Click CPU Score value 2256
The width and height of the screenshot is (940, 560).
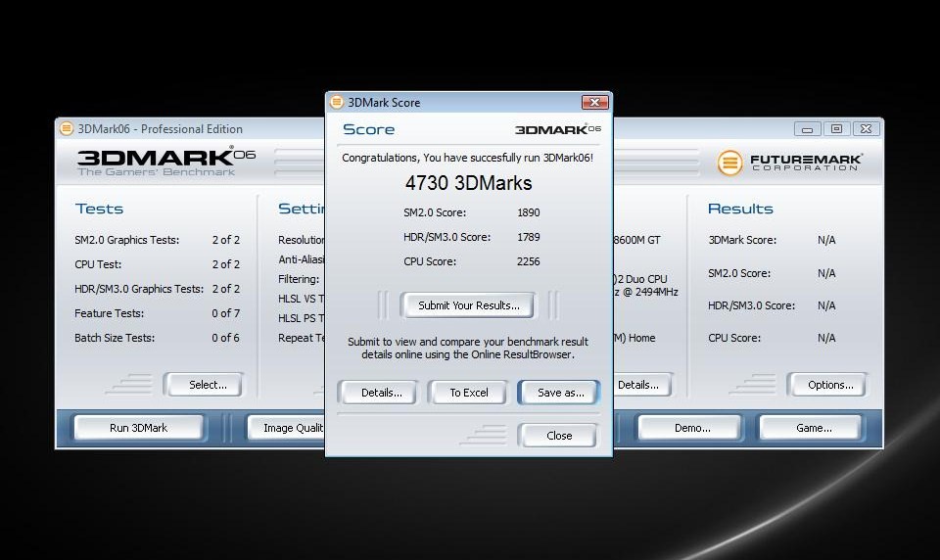coord(528,261)
